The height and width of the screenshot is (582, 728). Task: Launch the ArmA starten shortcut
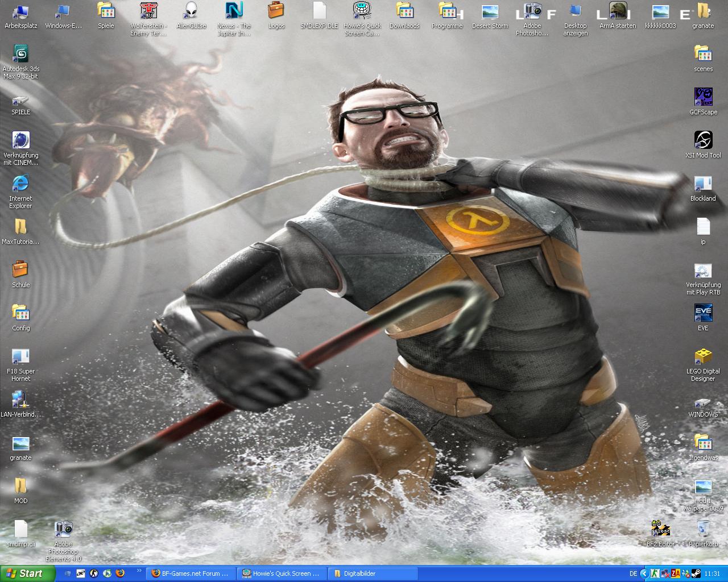[618, 15]
